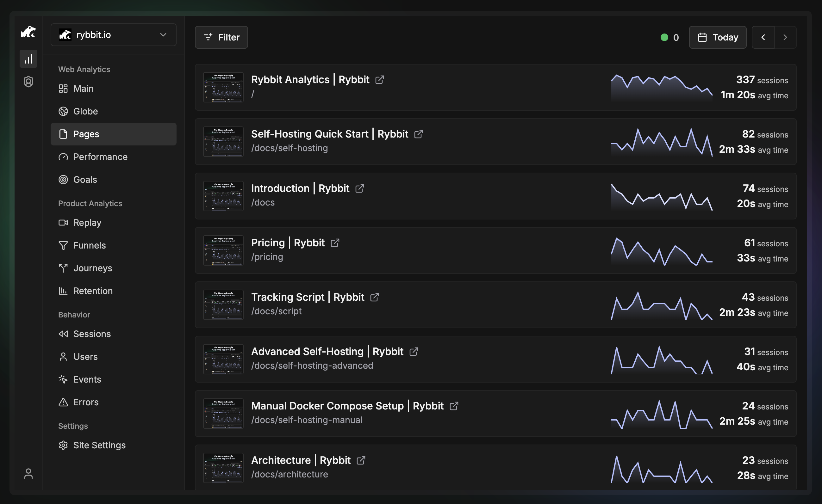822x504 pixels.
Task: Click the Filter button
Action: 221,37
